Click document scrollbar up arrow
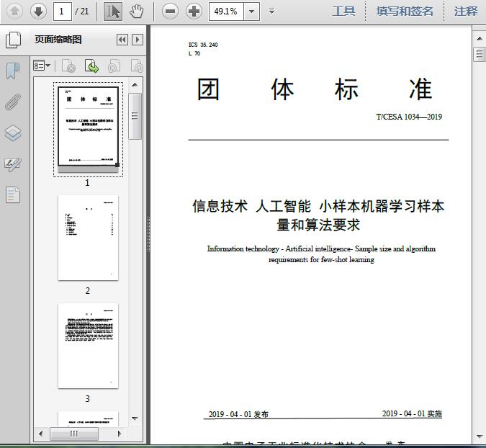This screenshot has width=486, height=448. pos(480,38)
